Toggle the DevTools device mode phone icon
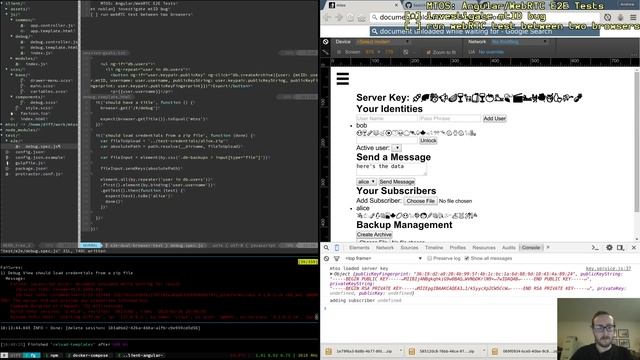Image resolution: width=640 pixels, height=360 pixels. [337, 248]
